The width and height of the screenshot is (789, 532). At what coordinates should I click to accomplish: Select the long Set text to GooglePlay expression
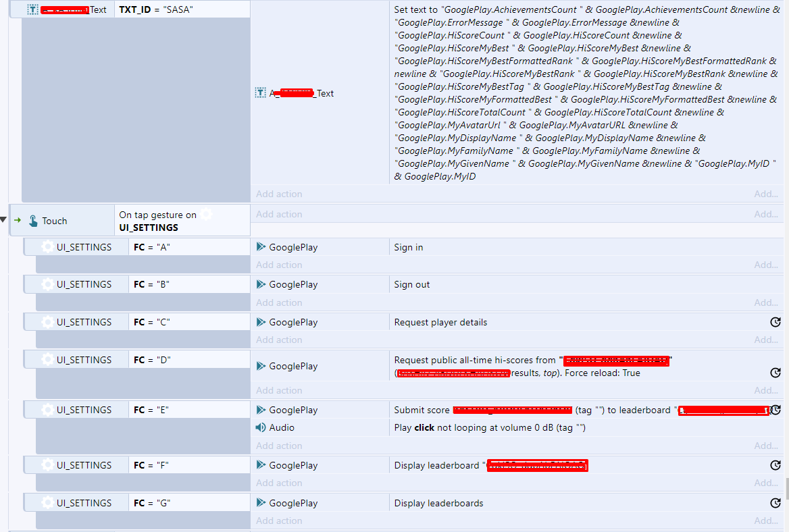pyautogui.click(x=587, y=93)
